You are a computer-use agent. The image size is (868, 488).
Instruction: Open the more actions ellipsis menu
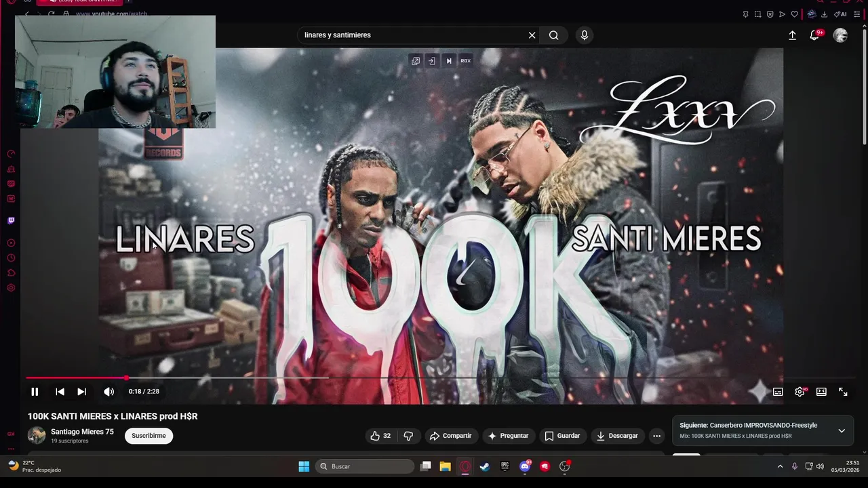tap(656, 436)
